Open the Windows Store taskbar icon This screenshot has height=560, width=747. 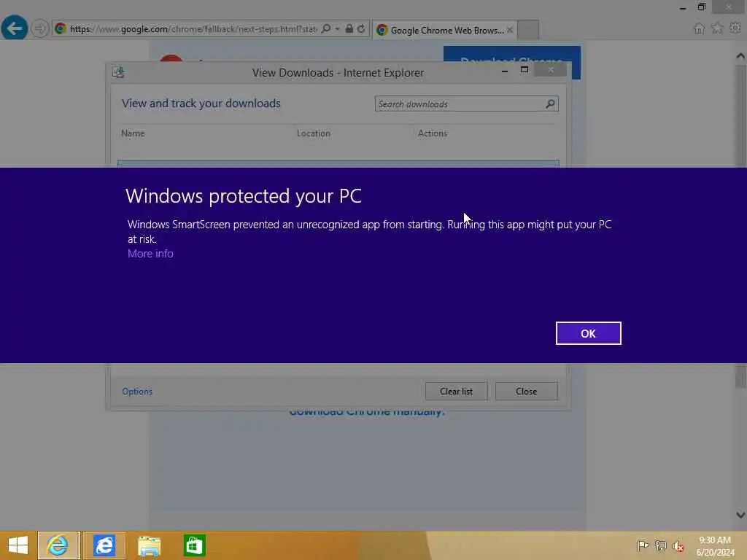click(194, 545)
